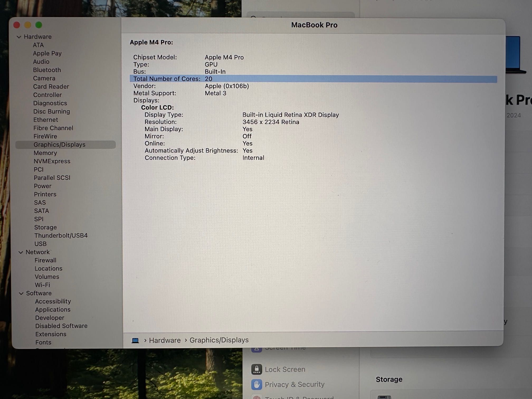Screen dimensions: 532x399
Task: Open the Wi-Fi network entry
Action: point(42,285)
